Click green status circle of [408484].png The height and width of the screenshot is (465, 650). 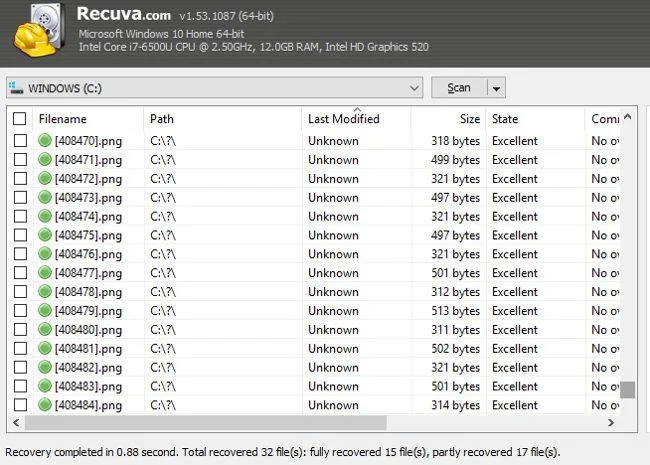pos(44,405)
